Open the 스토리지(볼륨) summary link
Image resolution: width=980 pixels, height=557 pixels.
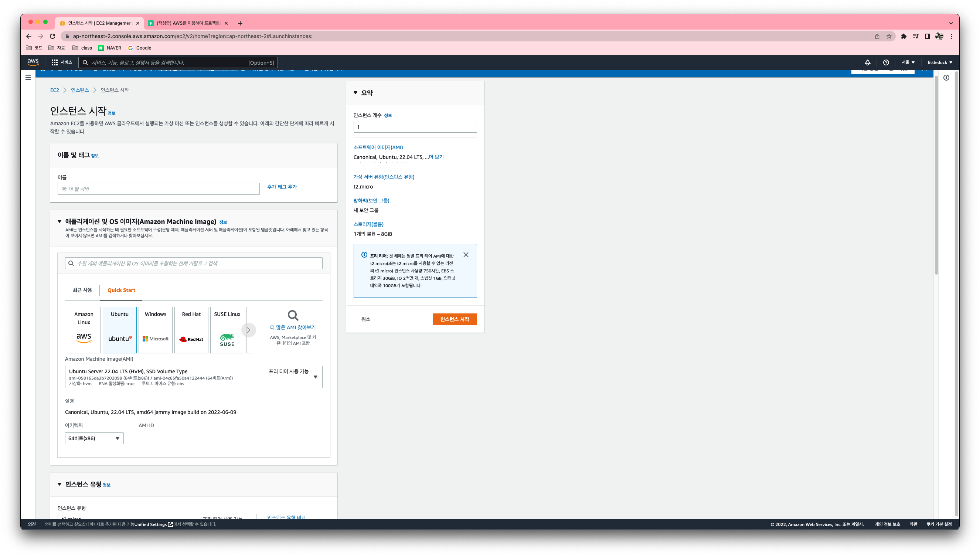point(368,225)
